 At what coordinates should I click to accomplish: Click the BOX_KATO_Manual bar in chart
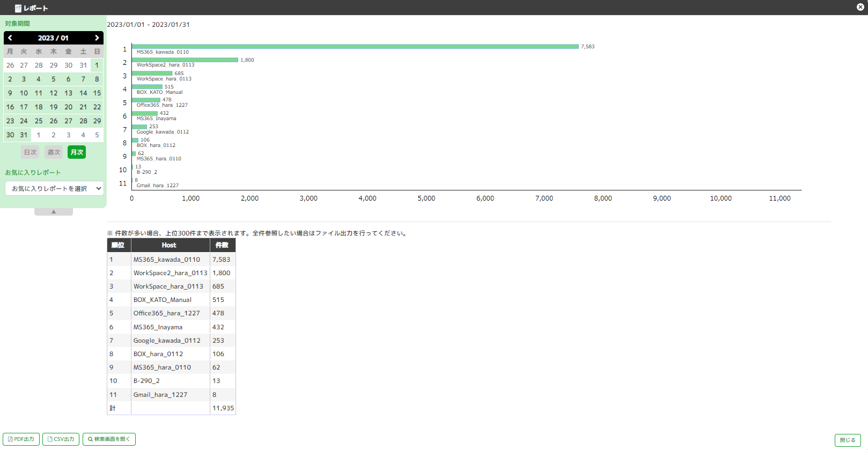tap(147, 87)
